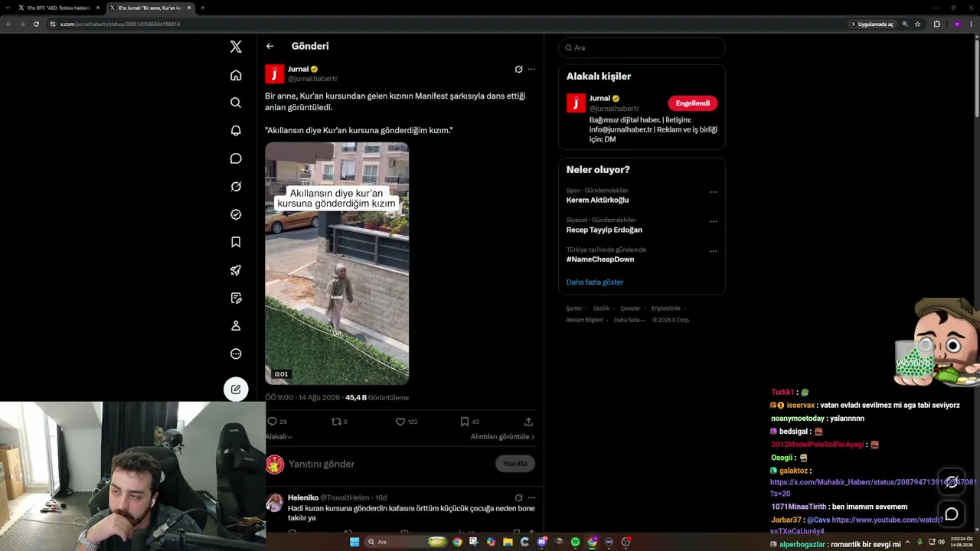Screen dimensions: 980x551
Task: Open Messages chat bubble in sidebar
Action: tap(236, 158)
